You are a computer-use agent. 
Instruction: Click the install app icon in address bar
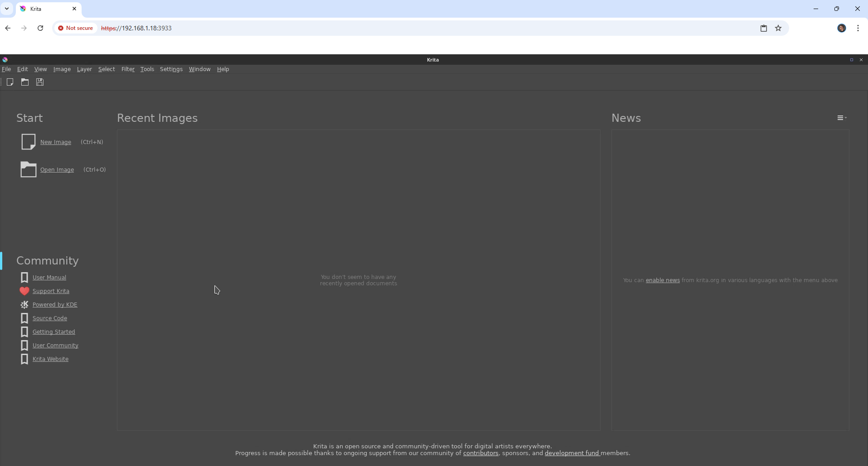764,28
